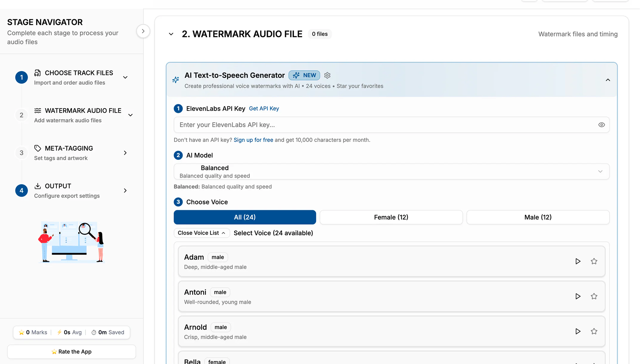Screen dimensions: 640x364
Task: Click the people illustration in the sidebar
Action: click(71, 242)
